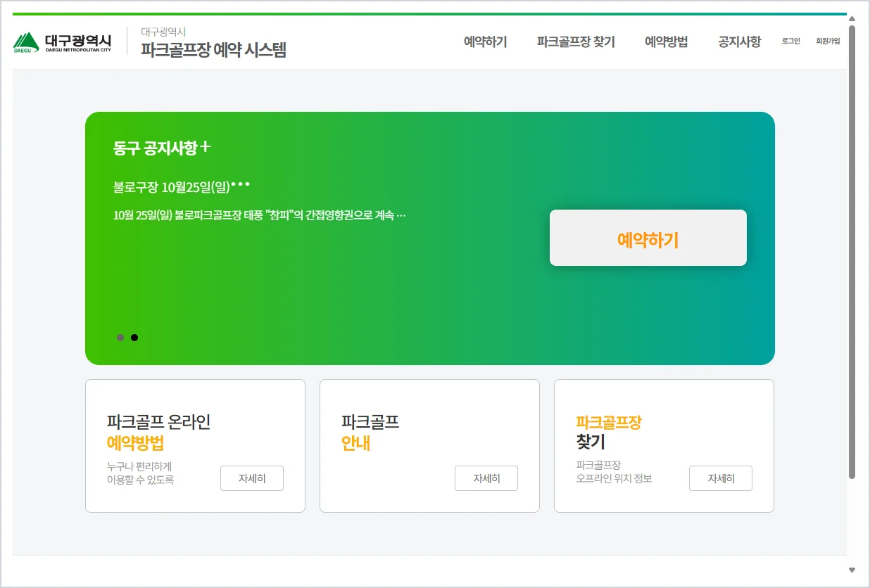The width and height of the screenshot is (870, 588).
Task: Select the second carousel dot
Action: coord(134,338)
